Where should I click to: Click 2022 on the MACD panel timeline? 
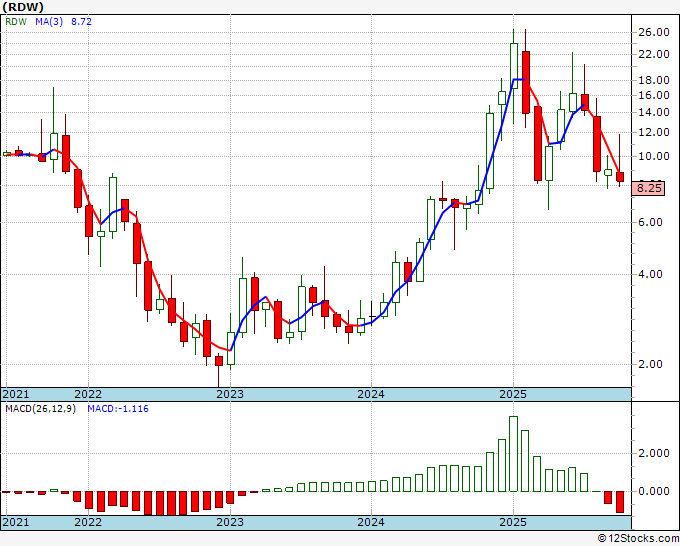point(88,522)
